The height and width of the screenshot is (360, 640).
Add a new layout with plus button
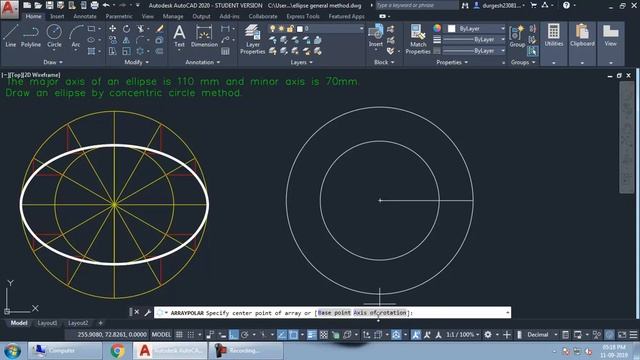100,323
